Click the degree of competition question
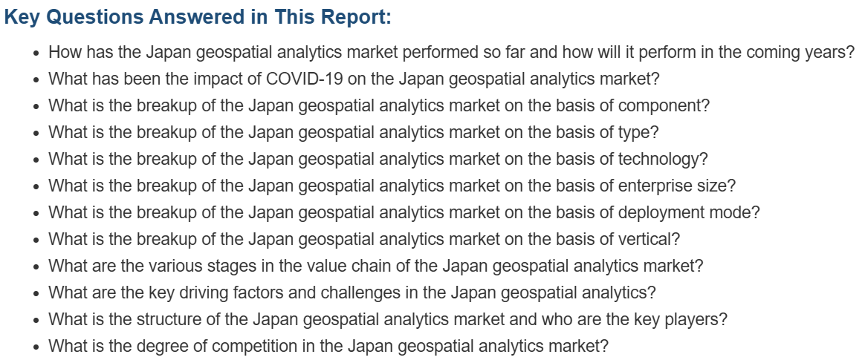868x363 pixels. 328,347
